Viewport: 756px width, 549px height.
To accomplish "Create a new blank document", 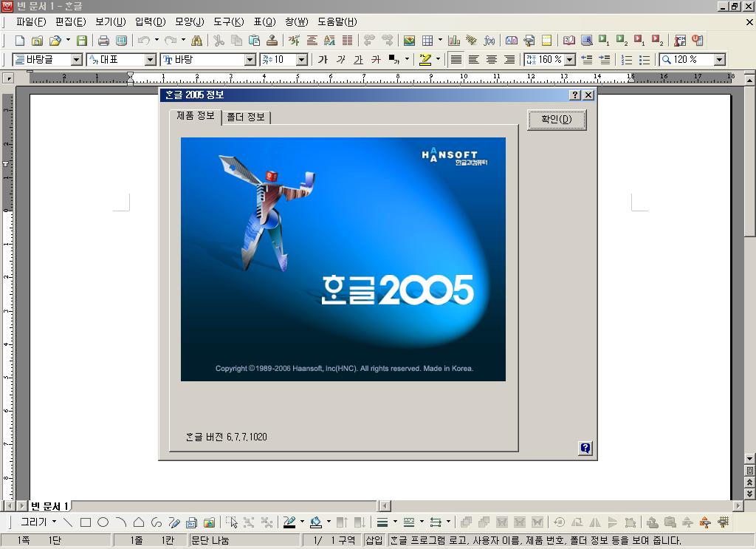I will click(20, 41).
